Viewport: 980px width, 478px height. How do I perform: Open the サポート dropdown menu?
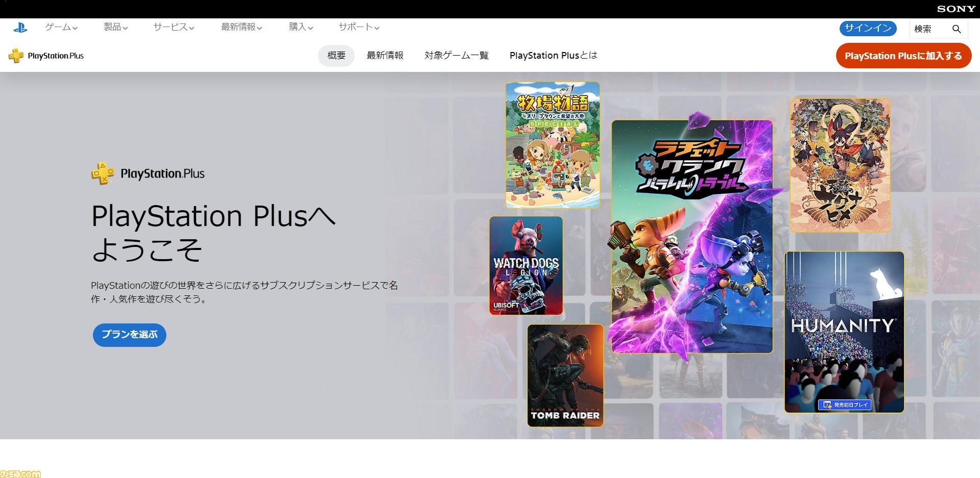point(359,27)
